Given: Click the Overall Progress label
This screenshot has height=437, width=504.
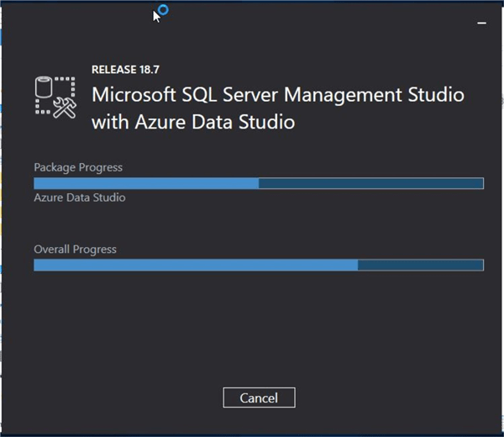Looking at the screenshot, I should (x=75, y=250).
